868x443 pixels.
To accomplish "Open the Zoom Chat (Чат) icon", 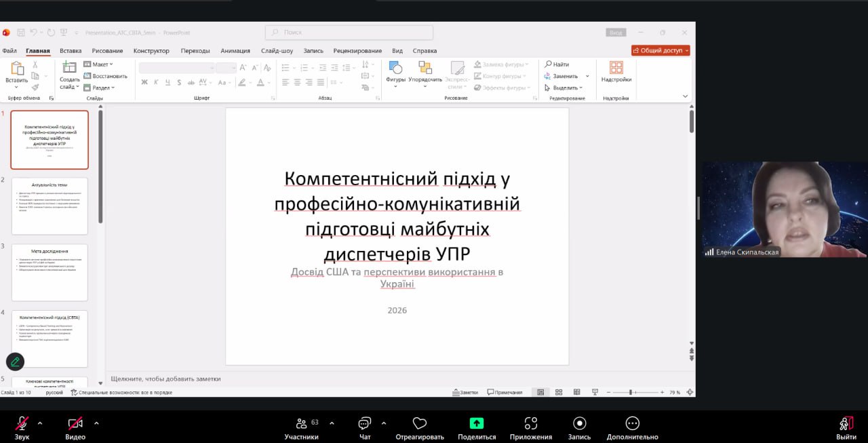I will tap(364, 423).
